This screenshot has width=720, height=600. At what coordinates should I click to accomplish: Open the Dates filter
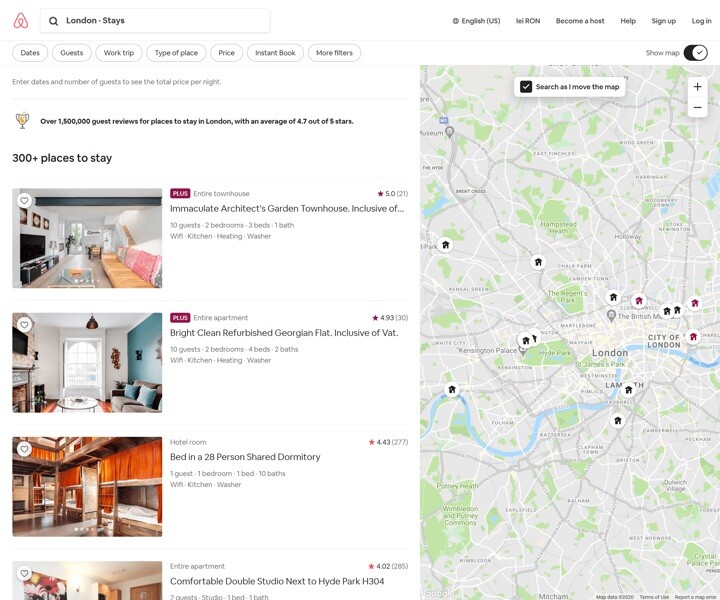click(30, 53)
